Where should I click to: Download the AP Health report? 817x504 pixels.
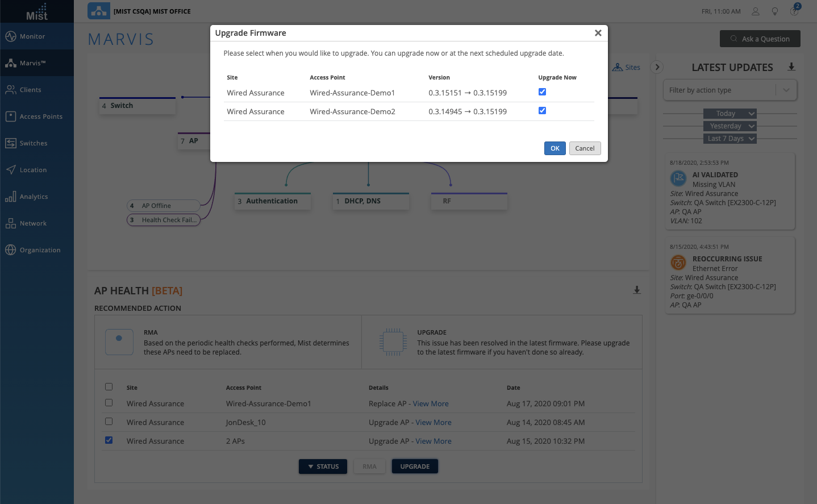pos(637,290)
